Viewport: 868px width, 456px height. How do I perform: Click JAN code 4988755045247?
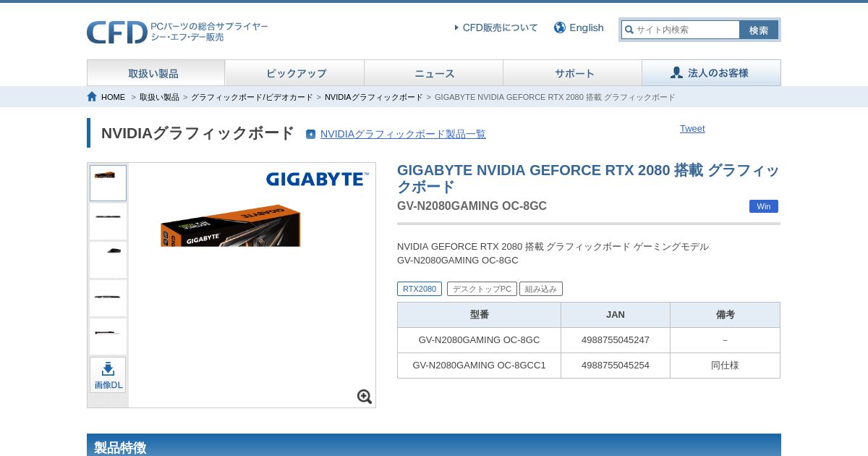616,340
